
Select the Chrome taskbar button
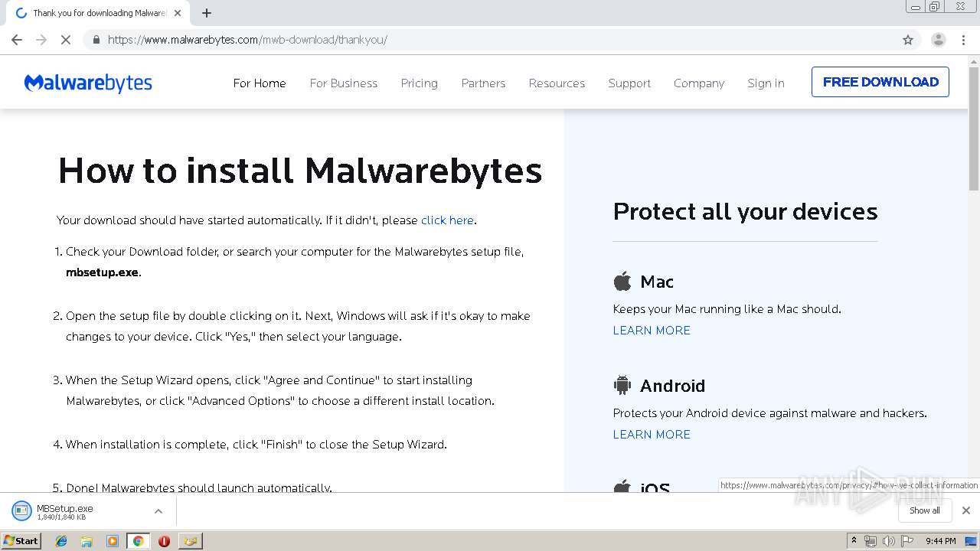click(138, 541)
